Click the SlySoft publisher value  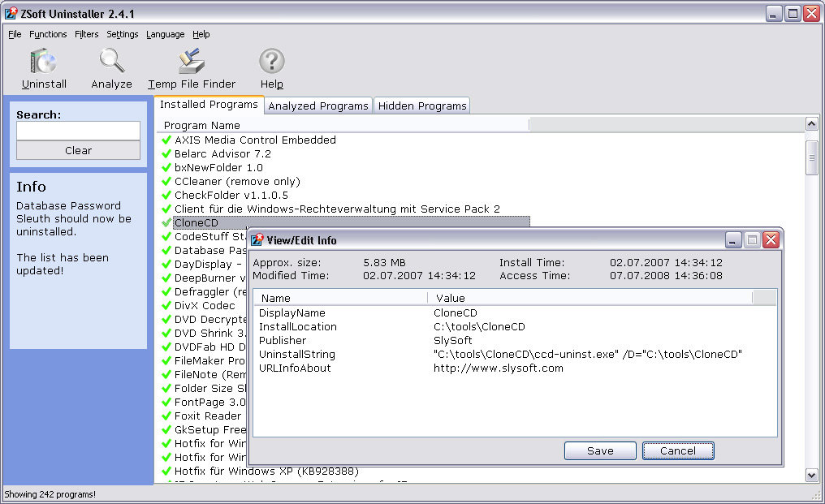tap(452, 340)
